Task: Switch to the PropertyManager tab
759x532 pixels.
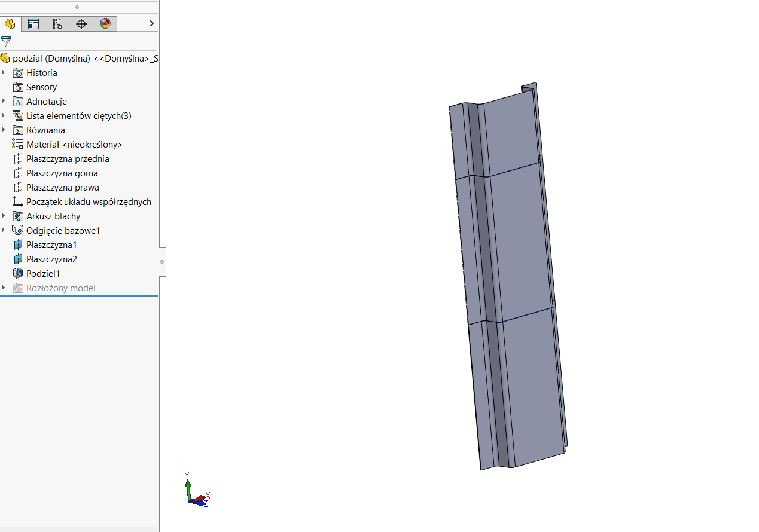Action: pyautogui.click(x=33, y=24)
